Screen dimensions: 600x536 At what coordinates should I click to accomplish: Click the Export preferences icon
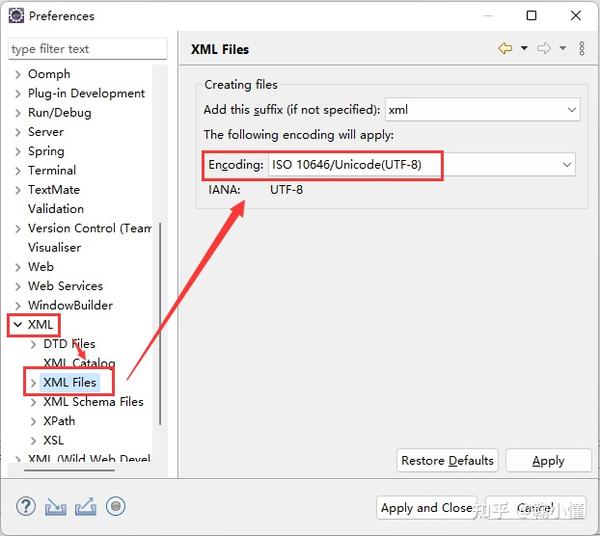coord(86,507)
